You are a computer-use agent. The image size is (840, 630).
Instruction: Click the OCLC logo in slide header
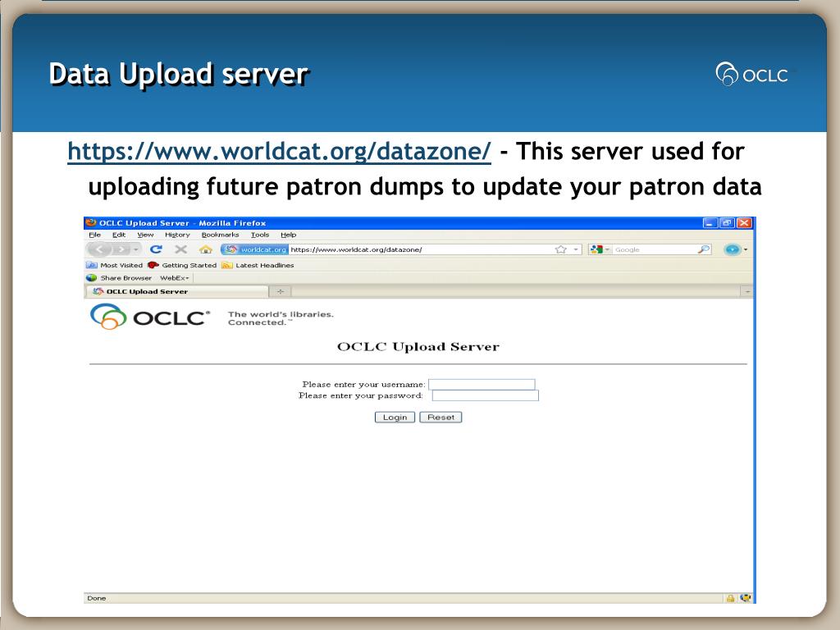pyautogui.click(x=752, y=75)
